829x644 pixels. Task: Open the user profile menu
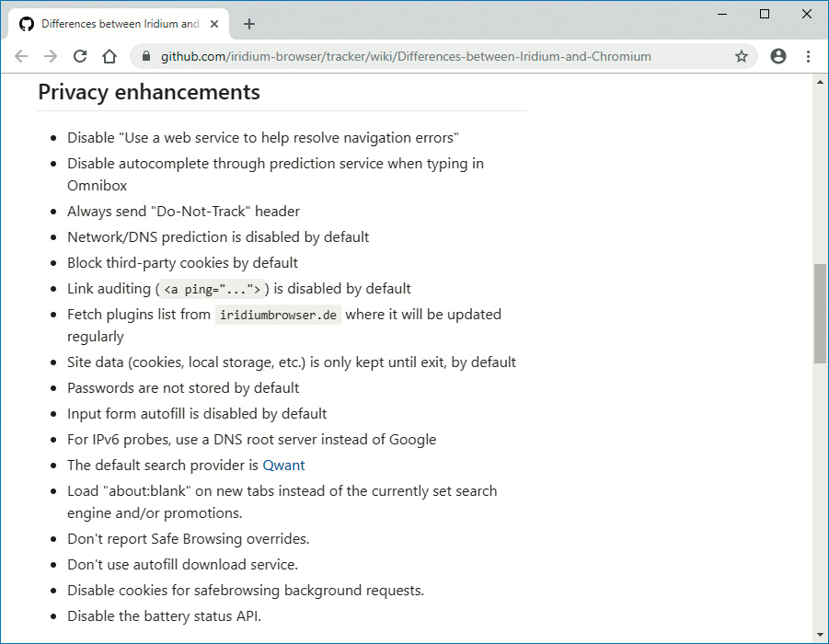pyautogui.click(x=778, y=56)
